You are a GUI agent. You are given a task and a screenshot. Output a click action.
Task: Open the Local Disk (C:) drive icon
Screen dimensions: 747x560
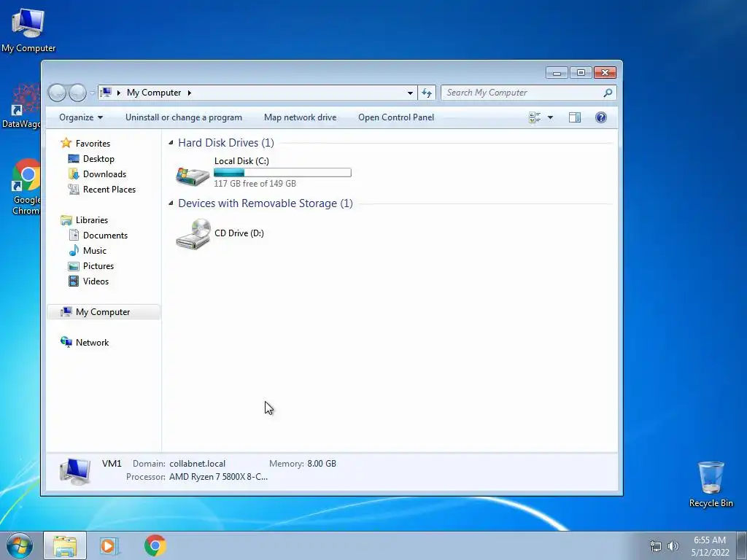(193, 175)
